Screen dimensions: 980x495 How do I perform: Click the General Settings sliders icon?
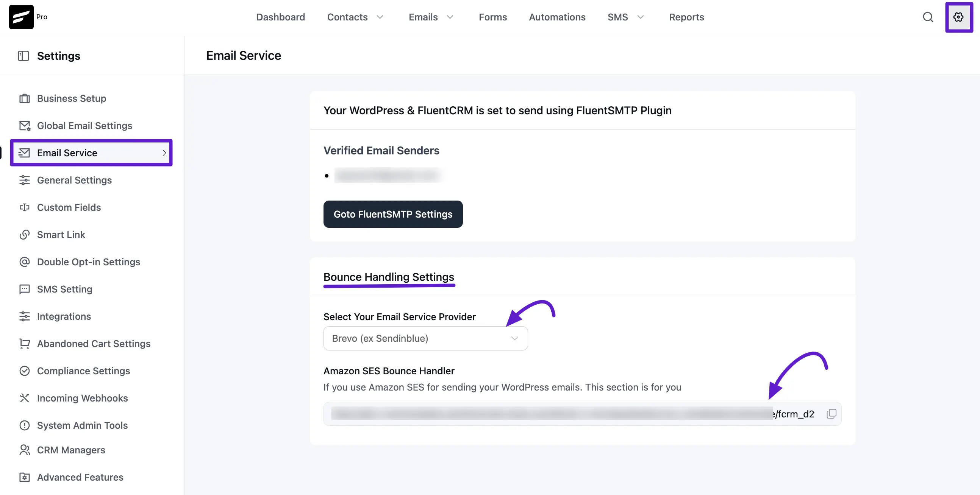pyautogui.click(x=25, y=180)
